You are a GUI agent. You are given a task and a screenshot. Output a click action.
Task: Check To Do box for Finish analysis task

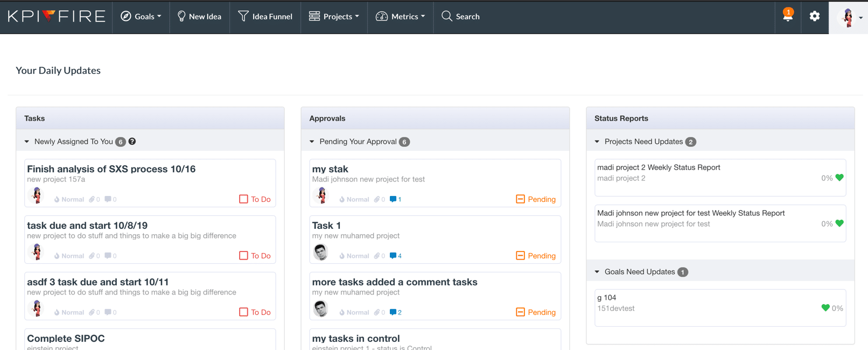pos(243,199)
